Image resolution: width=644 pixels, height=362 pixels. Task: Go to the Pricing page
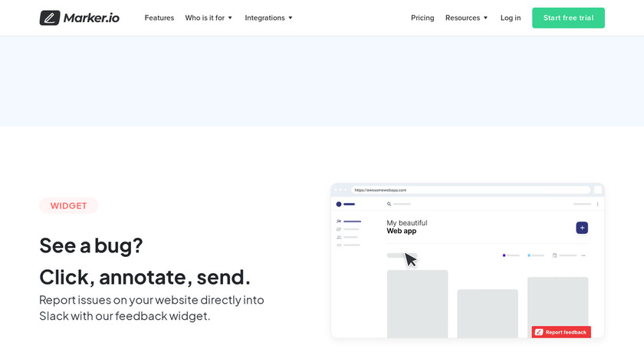click(x=422, y=18)
